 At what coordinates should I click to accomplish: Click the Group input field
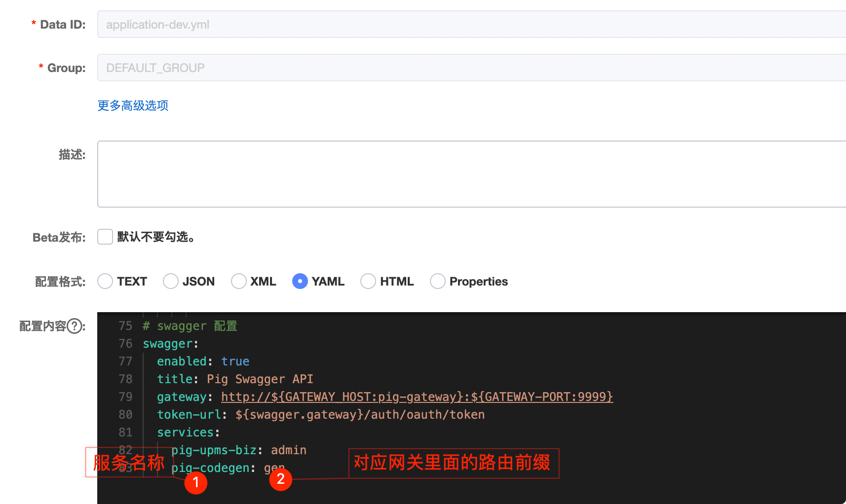(471, 68)
